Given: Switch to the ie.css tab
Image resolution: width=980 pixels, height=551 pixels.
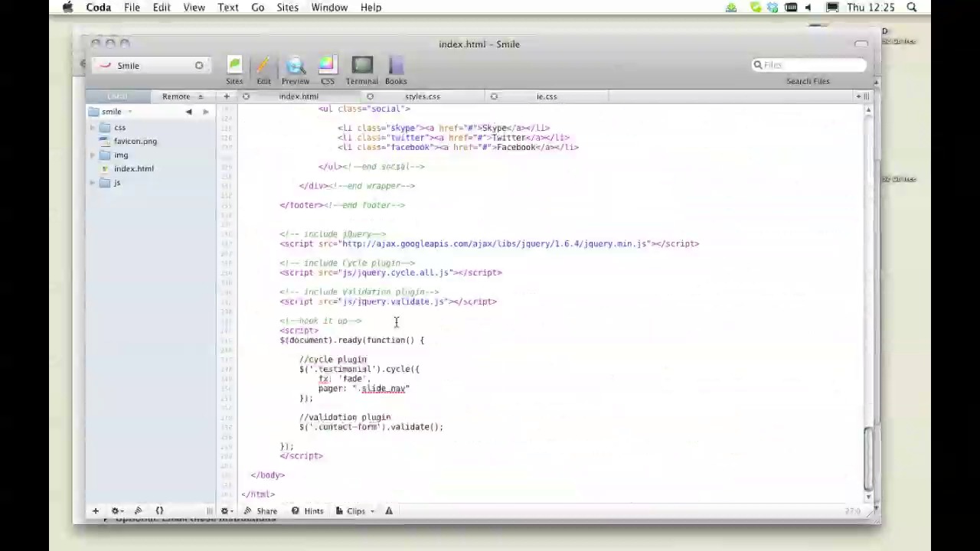Looking at the screenshot, I should [x=547, y=96].
